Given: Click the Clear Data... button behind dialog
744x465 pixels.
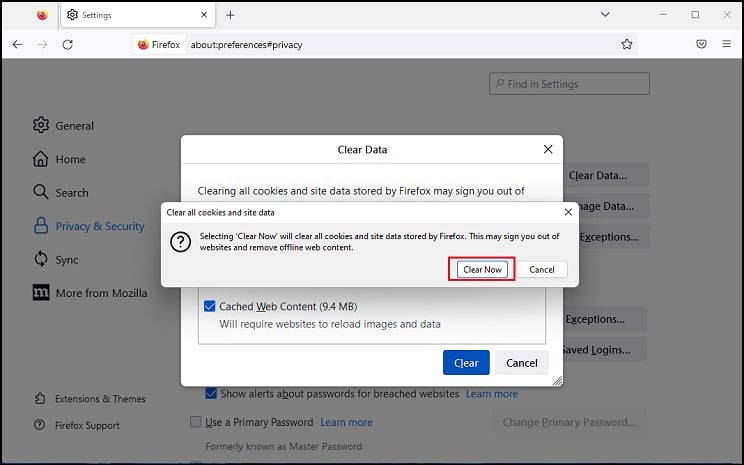Looking at the screenshot, I should pos(605,176).
